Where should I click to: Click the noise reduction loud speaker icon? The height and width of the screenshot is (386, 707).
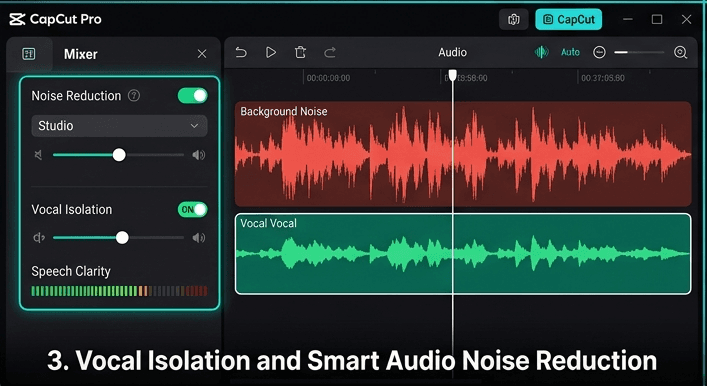click(198, 155)
